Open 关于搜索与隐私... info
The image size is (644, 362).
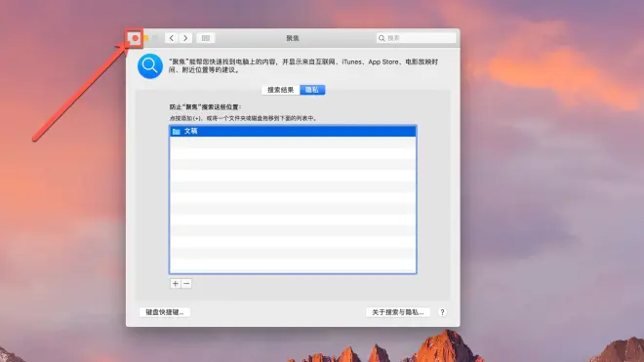click(397, 312)
